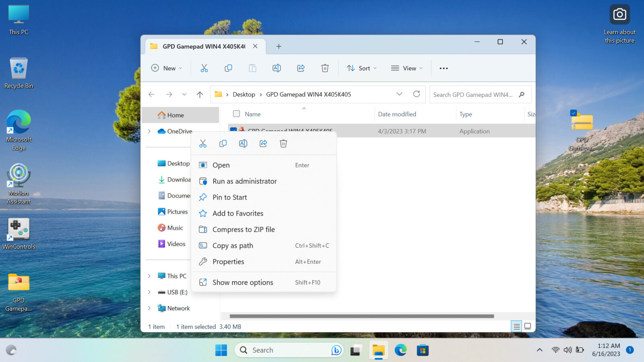This screenshot has height=362, width=644.
Task: Expand the This PC tree node
Action: (x=149, y=276)
